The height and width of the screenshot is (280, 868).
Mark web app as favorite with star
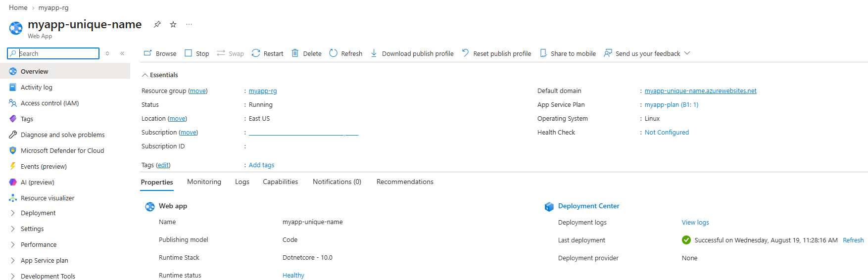click(x=173, y=24)
